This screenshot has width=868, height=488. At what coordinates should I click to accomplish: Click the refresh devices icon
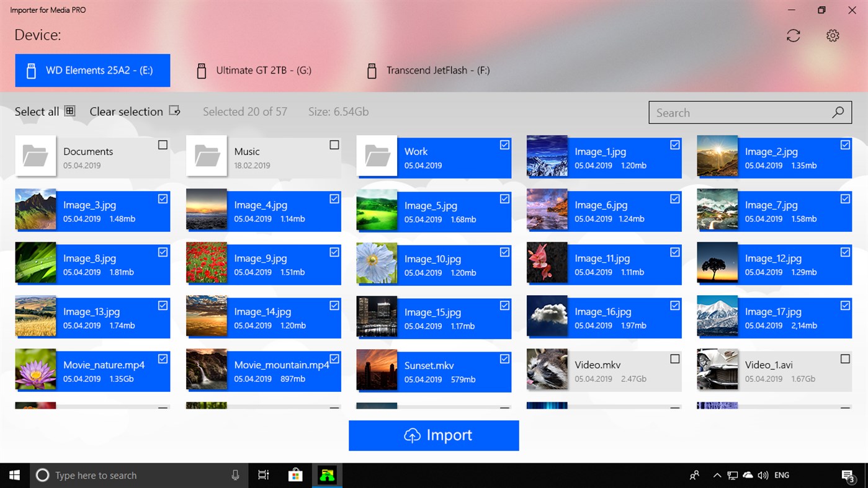pos(793,35)
